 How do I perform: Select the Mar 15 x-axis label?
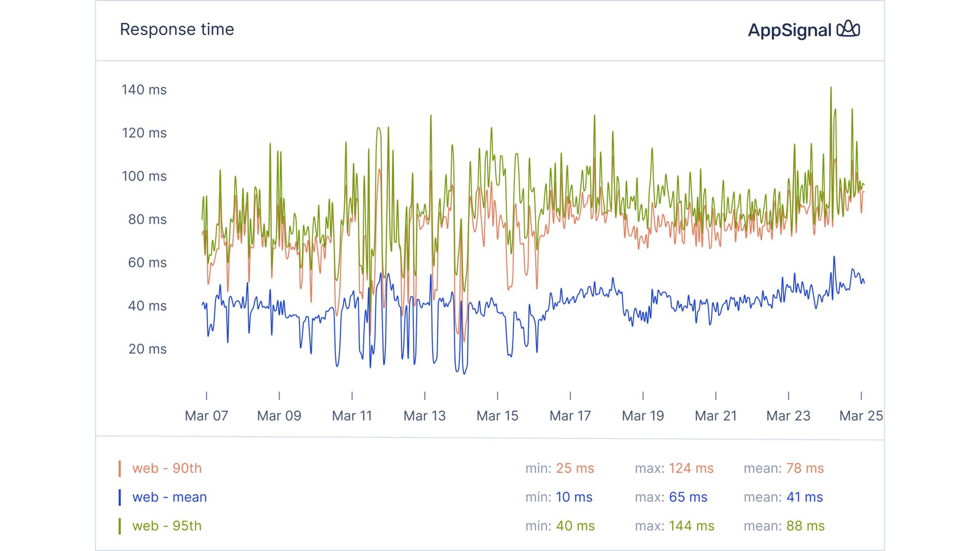tap(497, 416)
